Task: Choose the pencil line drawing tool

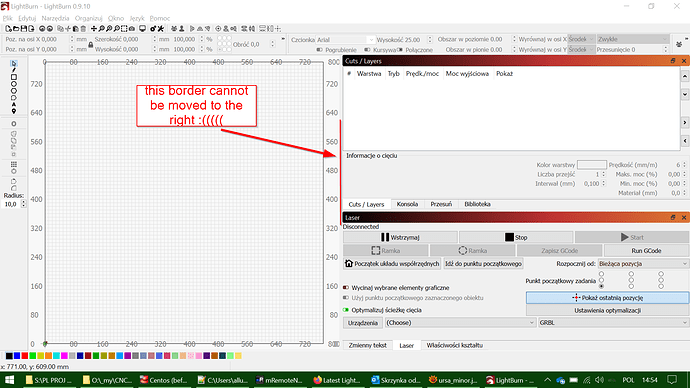Action: [x=14, y=70]
